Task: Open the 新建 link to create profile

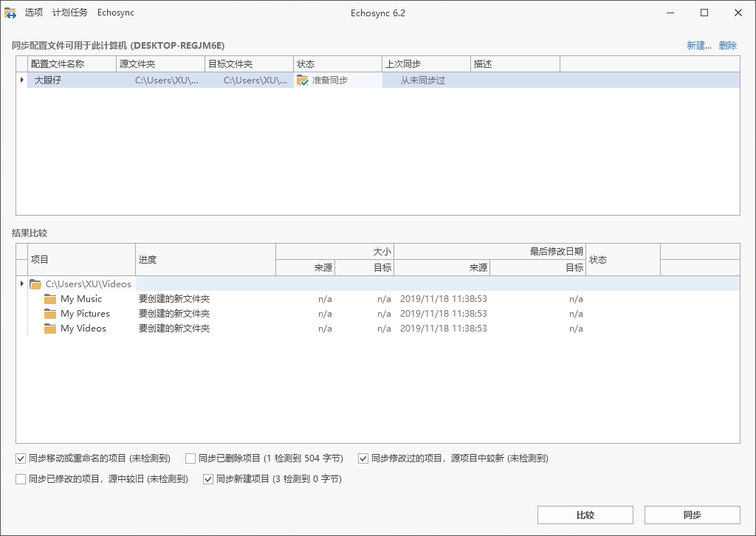Action: coord(697,45)
